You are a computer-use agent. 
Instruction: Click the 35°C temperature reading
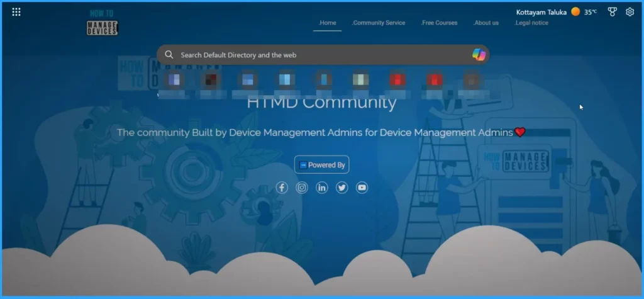coord(591,13)
